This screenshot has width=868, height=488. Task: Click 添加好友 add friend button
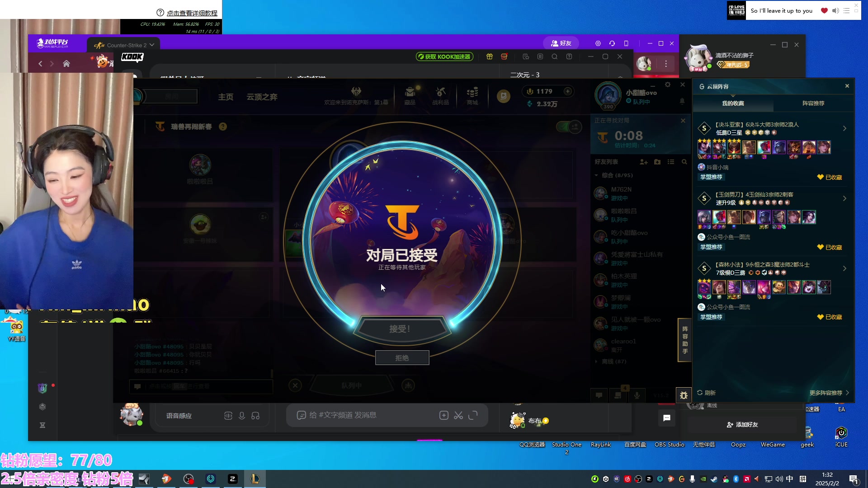[742, 425]
